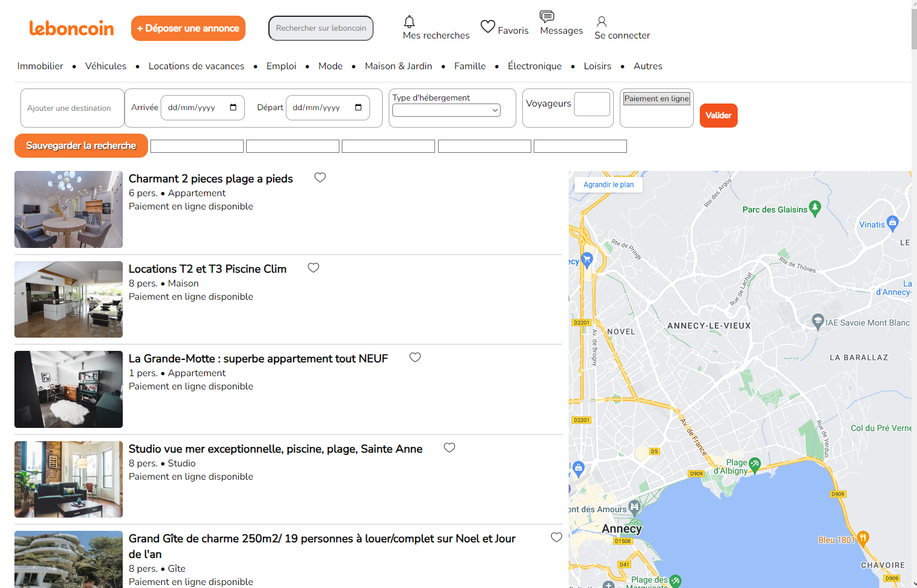Open Messages via the speech bubble icon
The image size is (917, 588).
(x=546, y=16)
